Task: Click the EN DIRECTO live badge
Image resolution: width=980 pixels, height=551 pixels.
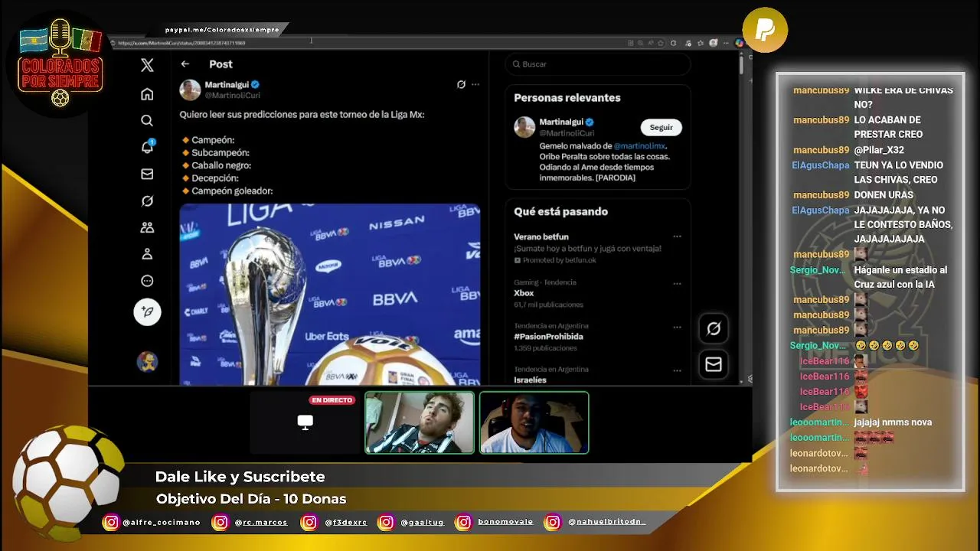Action: pos(332,400)
